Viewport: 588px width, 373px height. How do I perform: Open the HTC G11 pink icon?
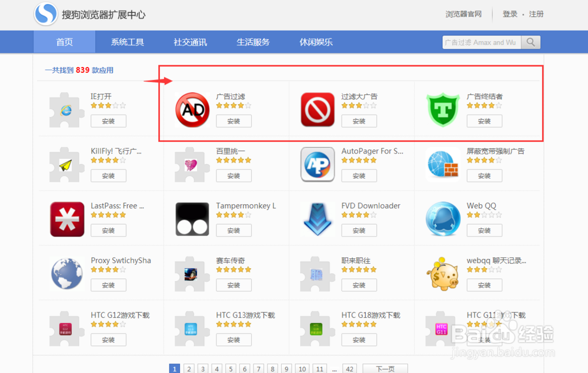[442, 329]
